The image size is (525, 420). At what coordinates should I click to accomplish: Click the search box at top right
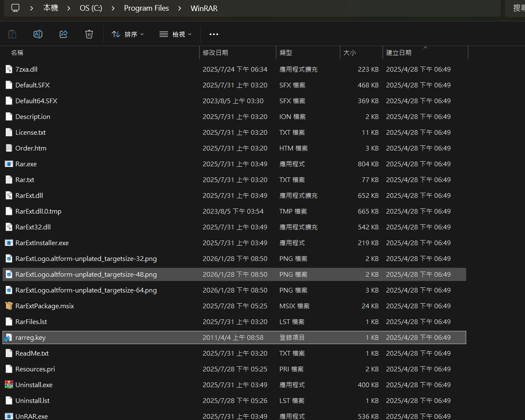[x=515, y=8]
